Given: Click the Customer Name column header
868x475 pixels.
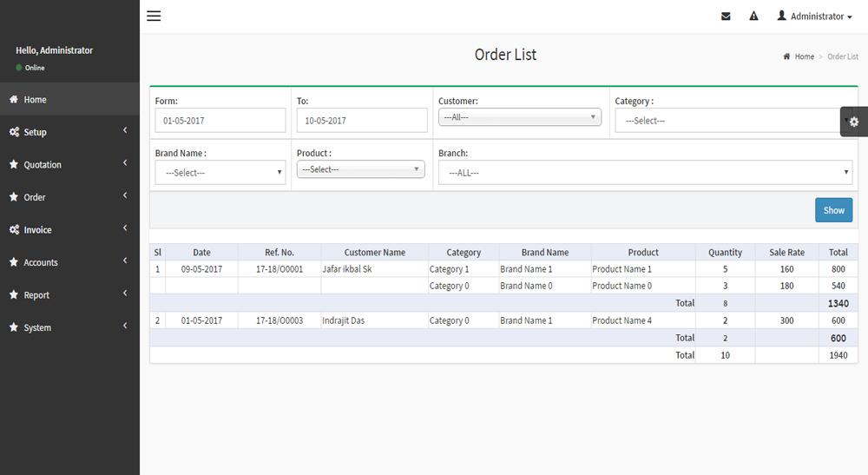Looking at the screenshot, I should pyautogui.click(x=375, y=253).
